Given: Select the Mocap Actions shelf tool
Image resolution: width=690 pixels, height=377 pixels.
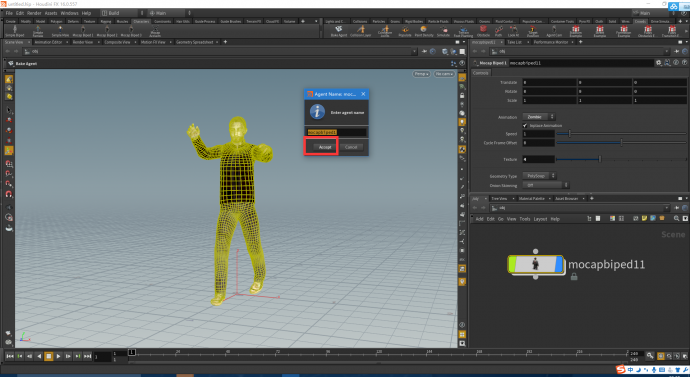Looking at the screenshot, I should [155, 31].
